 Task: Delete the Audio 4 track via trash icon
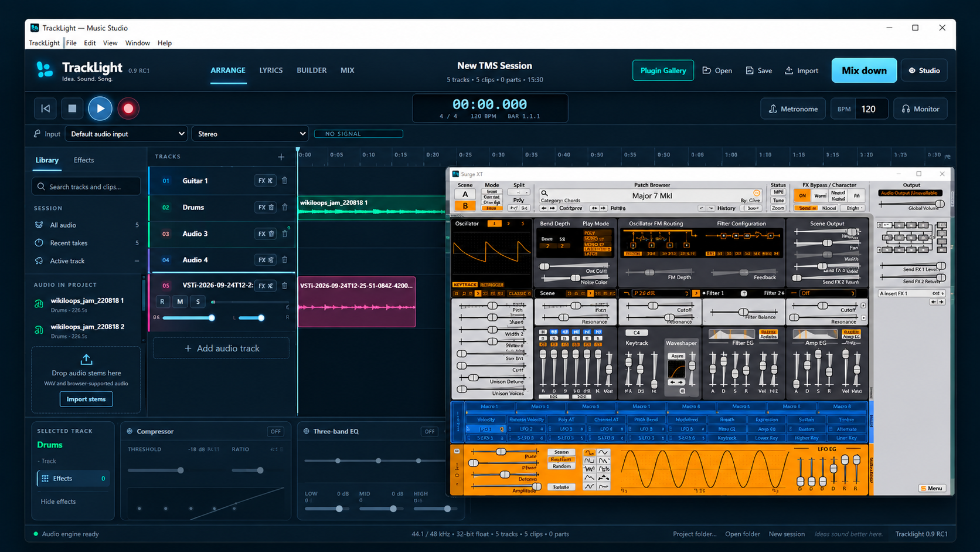pyautogui.click(x=285, y=260)
